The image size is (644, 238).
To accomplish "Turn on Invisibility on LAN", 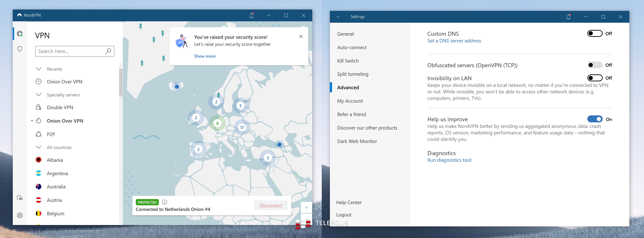I will click(x=595, y=78).
